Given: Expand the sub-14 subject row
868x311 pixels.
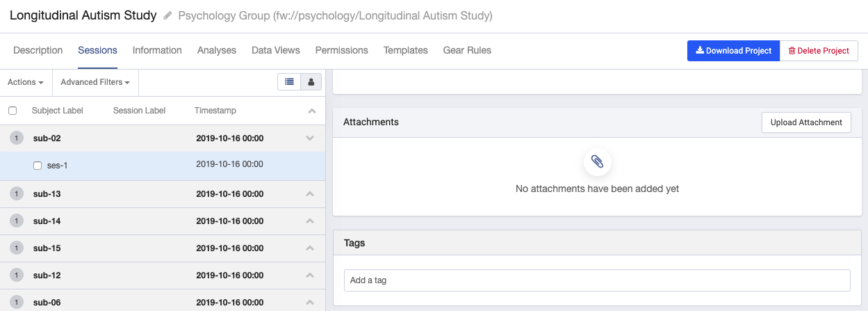Looking at the screenshot, I should coord(311,221).
